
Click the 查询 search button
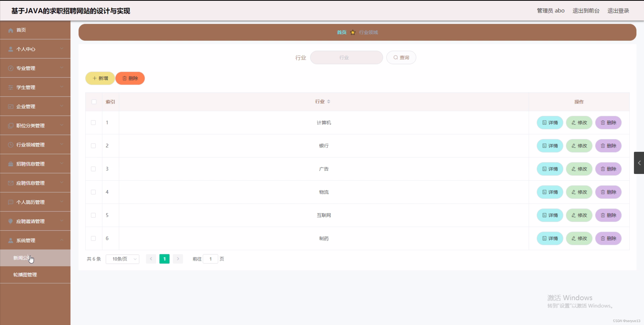coord(401,57)
